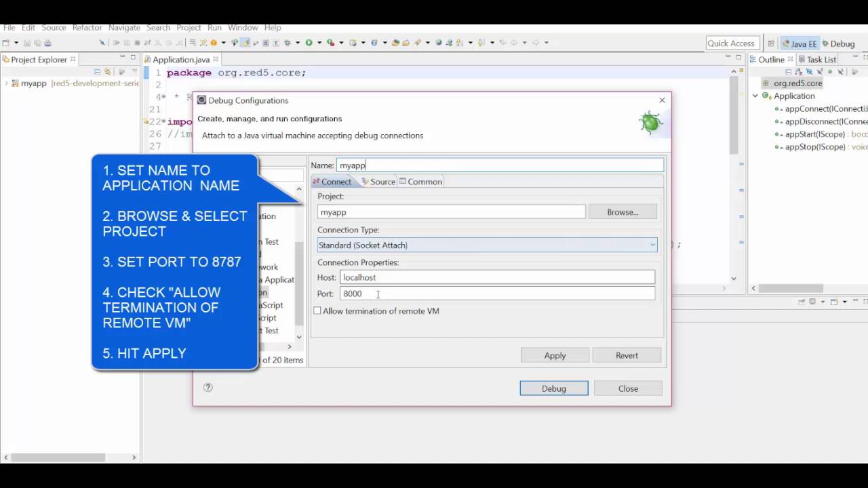Click the Revert button
868x488 pixels.
click(627, 355)
